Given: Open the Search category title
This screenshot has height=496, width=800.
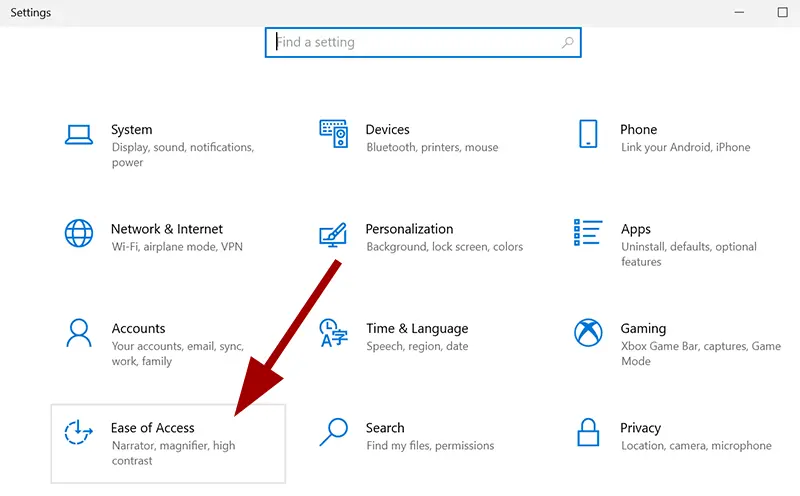Looking at the screenshot, I should (385, 428).
